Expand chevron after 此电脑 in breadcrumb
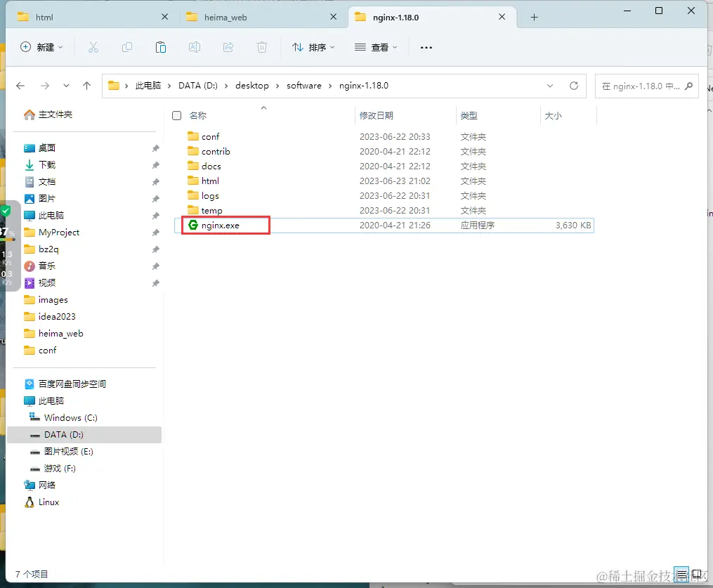 click(169, 86)
